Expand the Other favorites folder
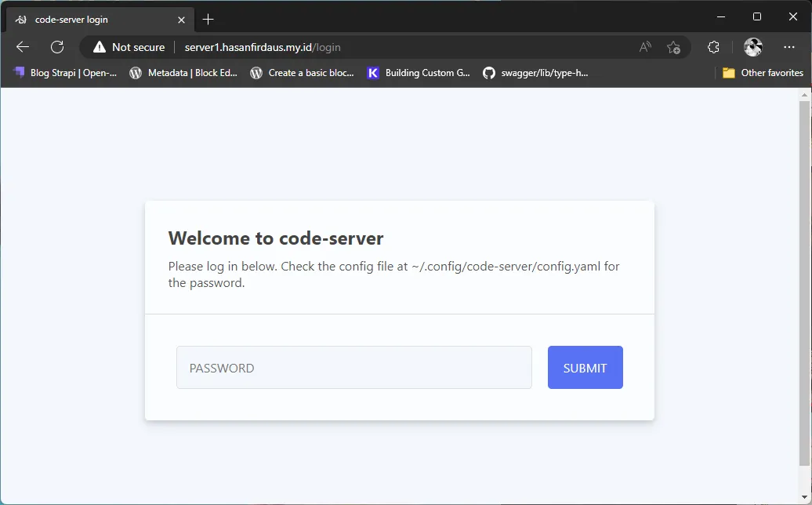The image size is (812, 505). tap(762, 72)
